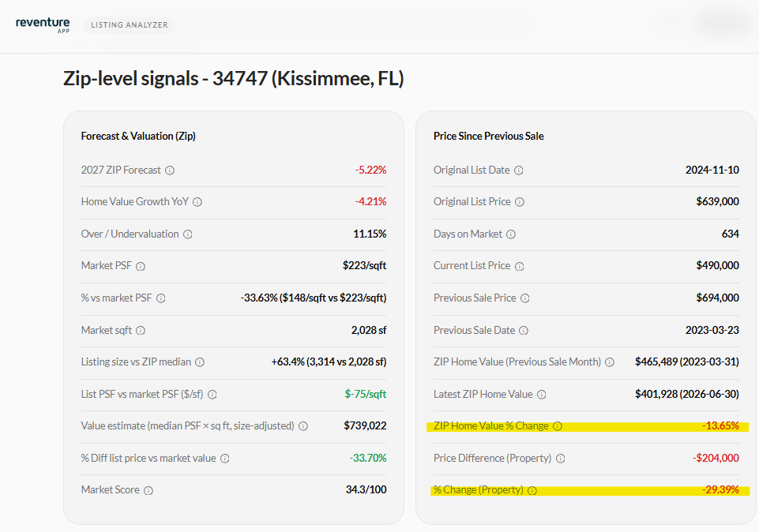Click $465,489 (2023-03-31) value
This screenshot has width=759, height=532.
tap(687, 362)
